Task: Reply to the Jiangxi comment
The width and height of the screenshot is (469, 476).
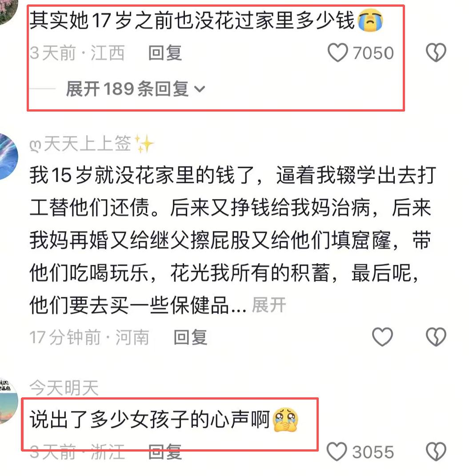Action: pos(165,53)
